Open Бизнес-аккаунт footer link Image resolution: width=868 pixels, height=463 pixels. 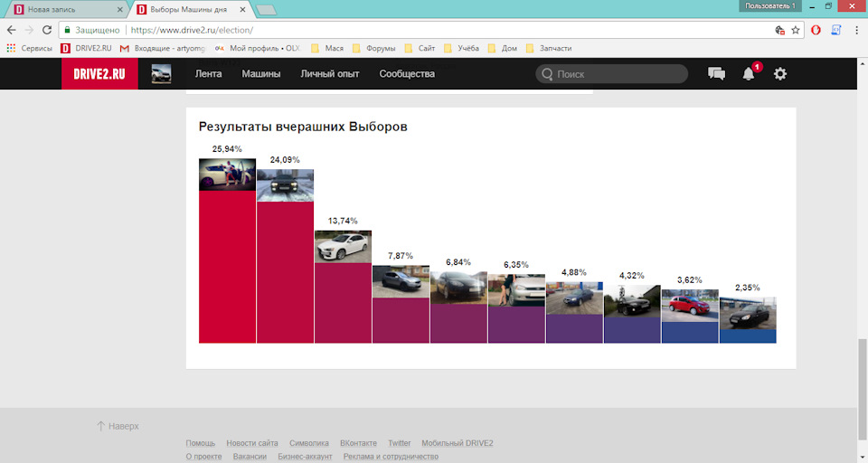click(305, 457)
